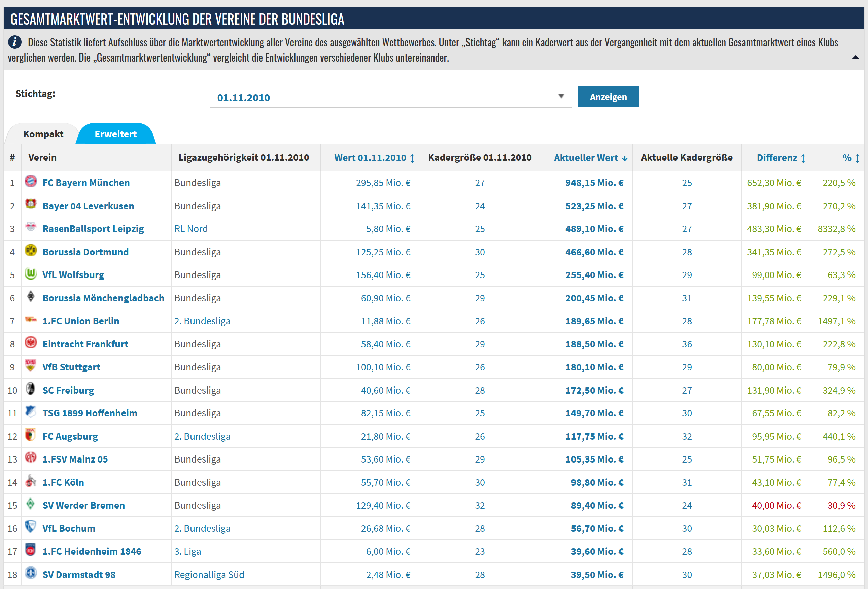Screen dimensions: 868x589
Task: Click Union Berlin's 2. Bundesliga league link
Action: [202, 321]
